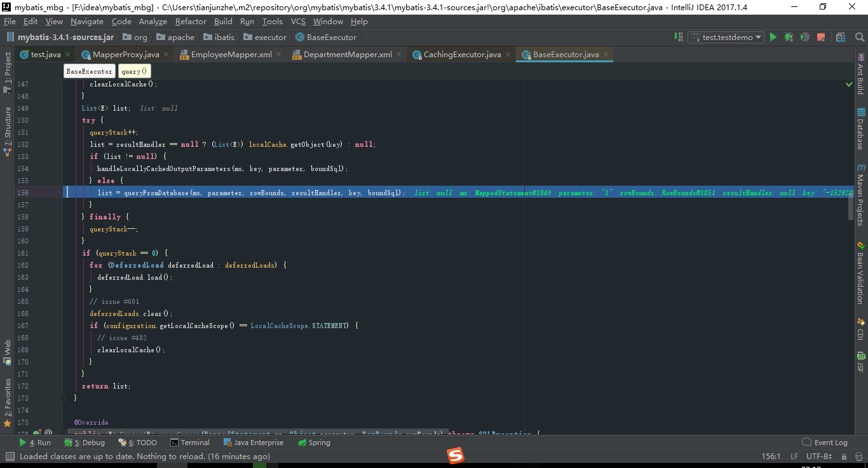Run test.testdemo with coverage
868x468 pixels.
click(x=804, y=37)
